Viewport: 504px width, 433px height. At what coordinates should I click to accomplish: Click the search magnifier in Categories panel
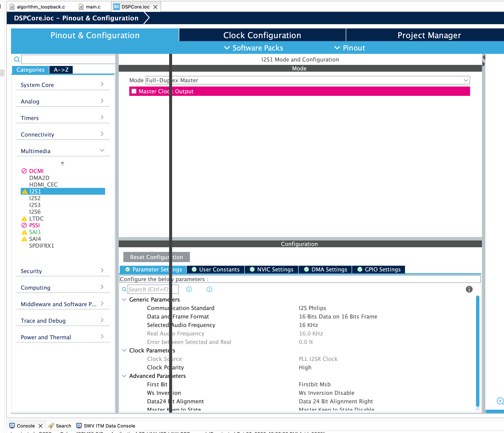[17, 59]
